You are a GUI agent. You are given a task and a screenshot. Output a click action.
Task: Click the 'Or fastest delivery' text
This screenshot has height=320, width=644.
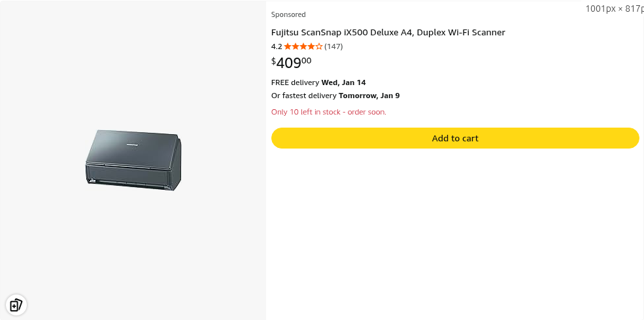[304, 96]
